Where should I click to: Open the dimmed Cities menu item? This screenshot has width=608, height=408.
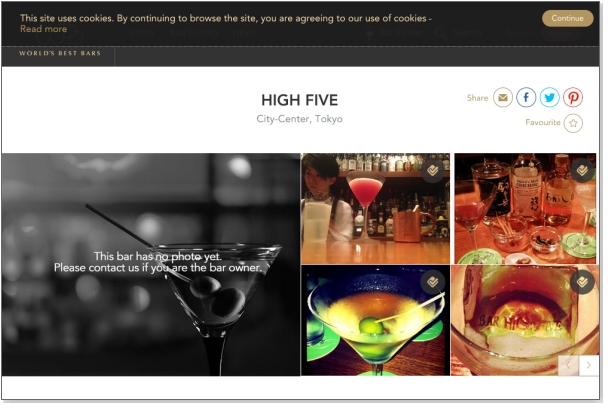pos(142,33)
